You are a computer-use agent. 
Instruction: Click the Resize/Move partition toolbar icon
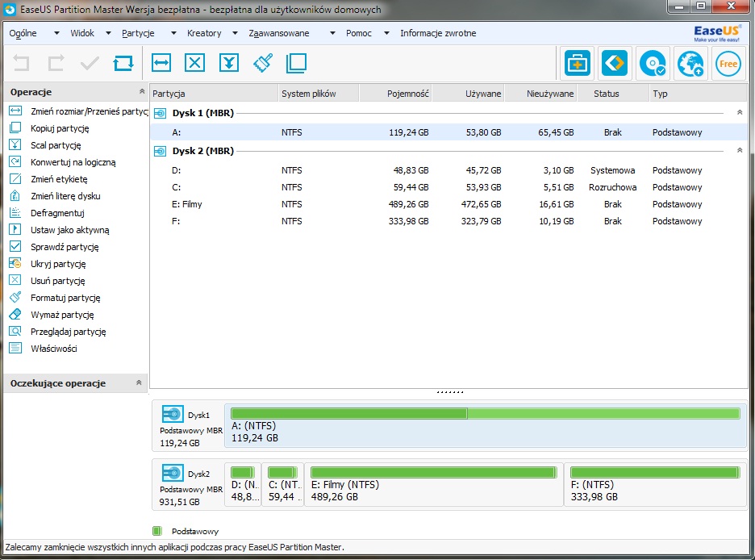point(161,63)
